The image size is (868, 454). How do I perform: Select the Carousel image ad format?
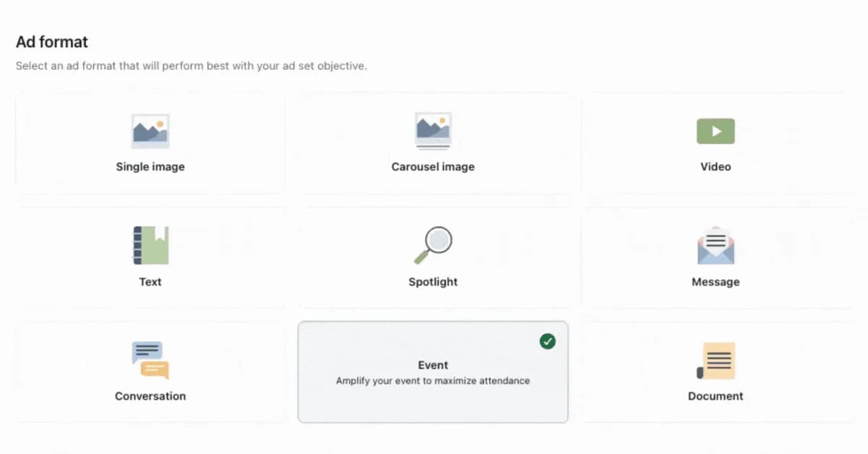pos(433,142)
